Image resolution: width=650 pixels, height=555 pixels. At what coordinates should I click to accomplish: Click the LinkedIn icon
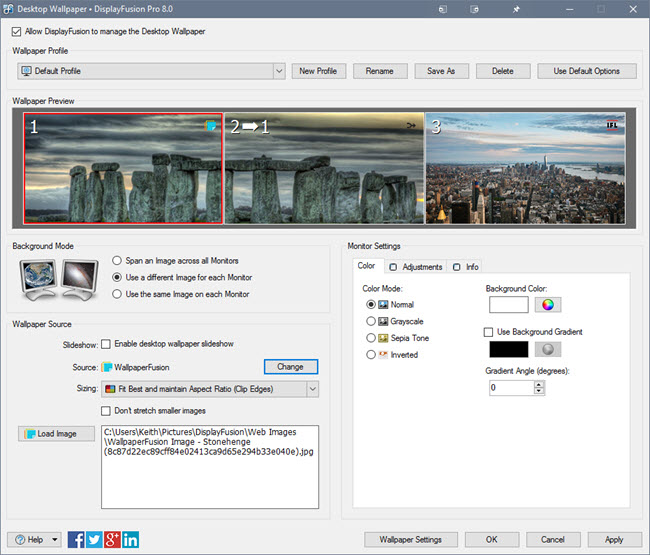[x=131, y=539]
